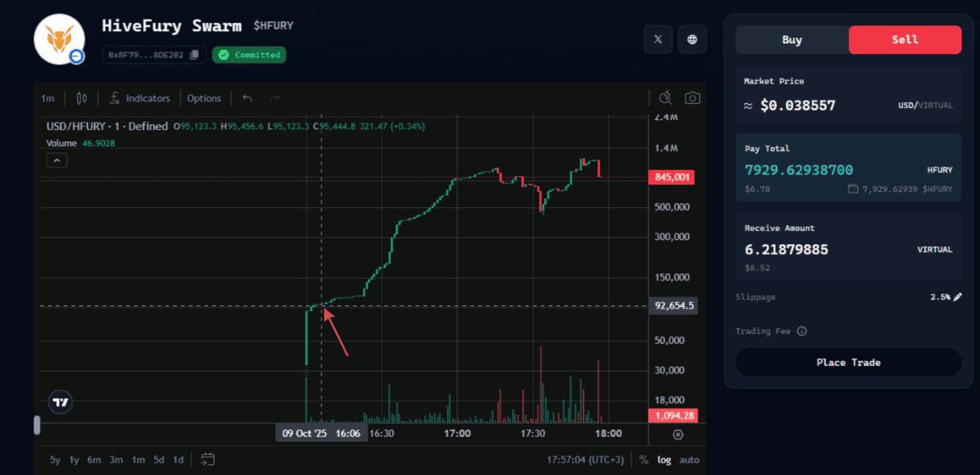The height and width of the screenshot is (475, 980).
Task: Open the quick search icon beside camera
Action: click(x=666, y=99)
